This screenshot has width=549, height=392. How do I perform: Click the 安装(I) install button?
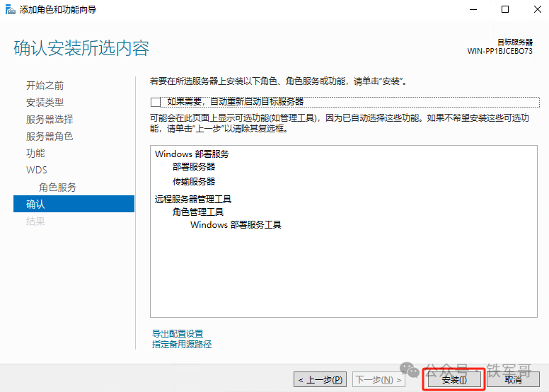(x=453, y=380)
